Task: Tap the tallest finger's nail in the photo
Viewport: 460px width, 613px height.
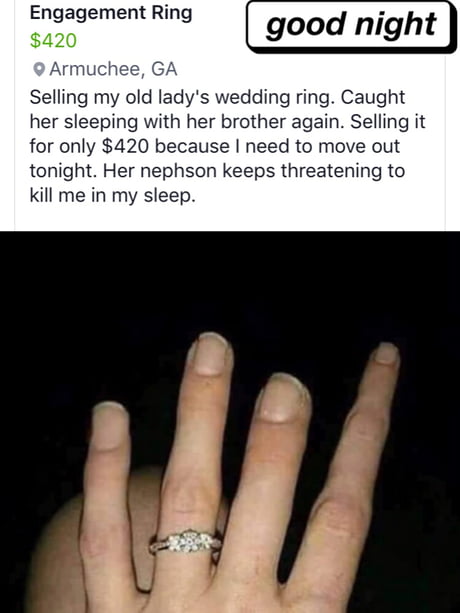Action: click(x=210, y=353)
